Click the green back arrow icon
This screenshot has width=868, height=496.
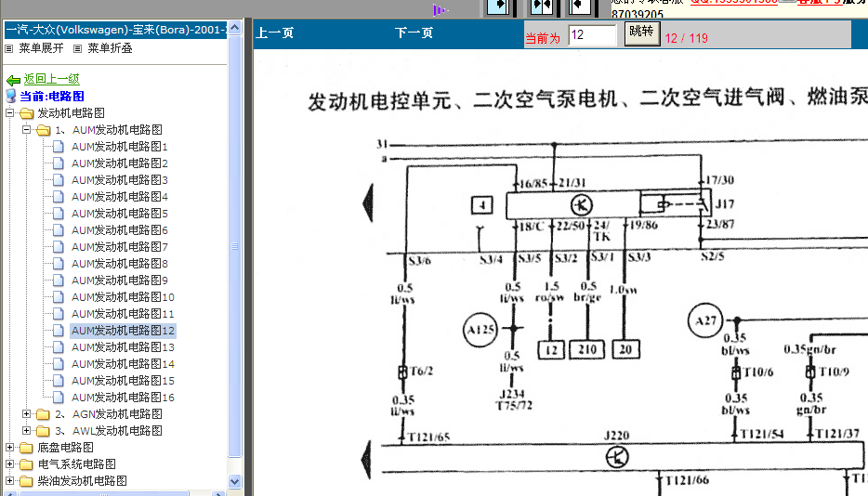coord(13,80)
